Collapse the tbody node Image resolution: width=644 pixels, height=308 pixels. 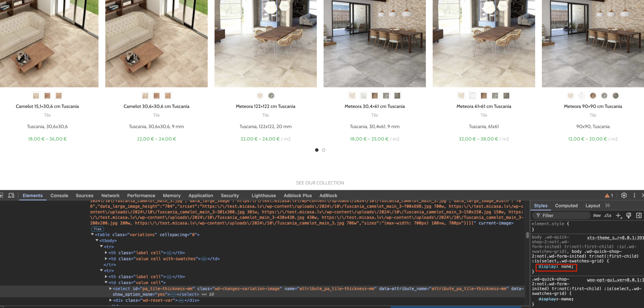[97, 240]
